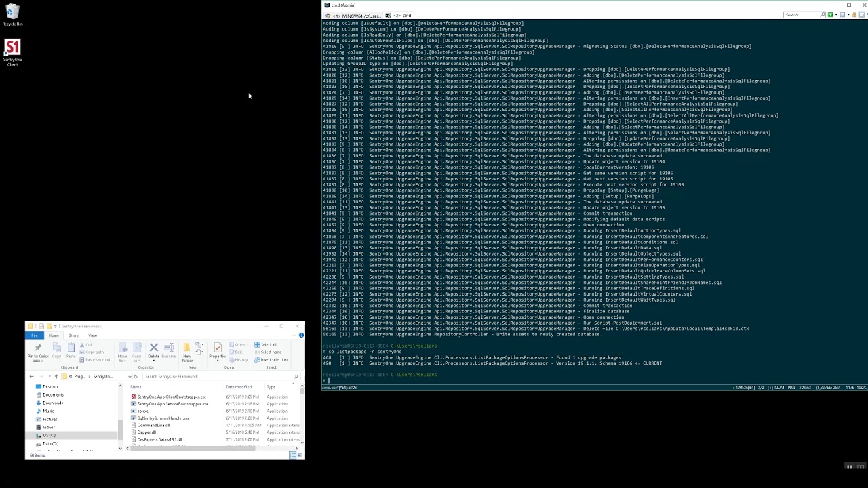Viewport: 868px width, 488px height.
Task: Open the Copy to dropdown
Action: (x=137, y=352)
